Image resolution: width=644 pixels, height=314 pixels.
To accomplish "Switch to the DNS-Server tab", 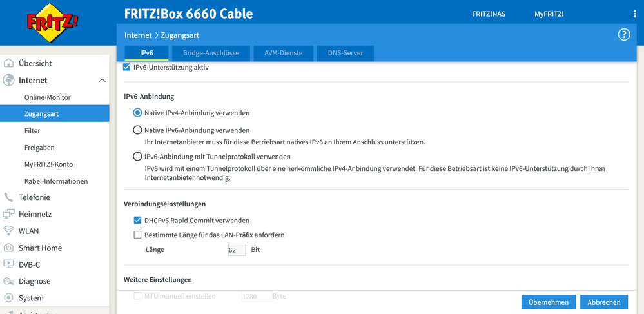I will (346, 53).
